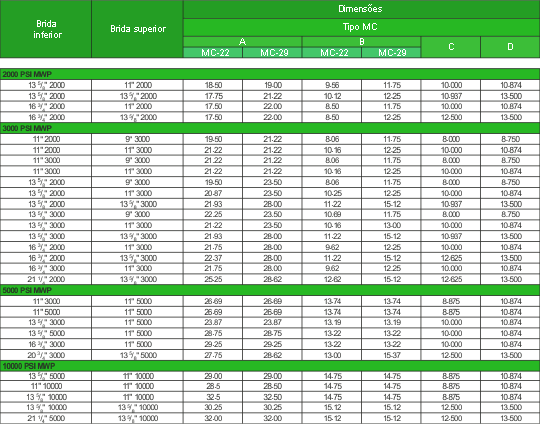
Task: Click the value 18.50 in the table
Action: click(x=213, y=85)
